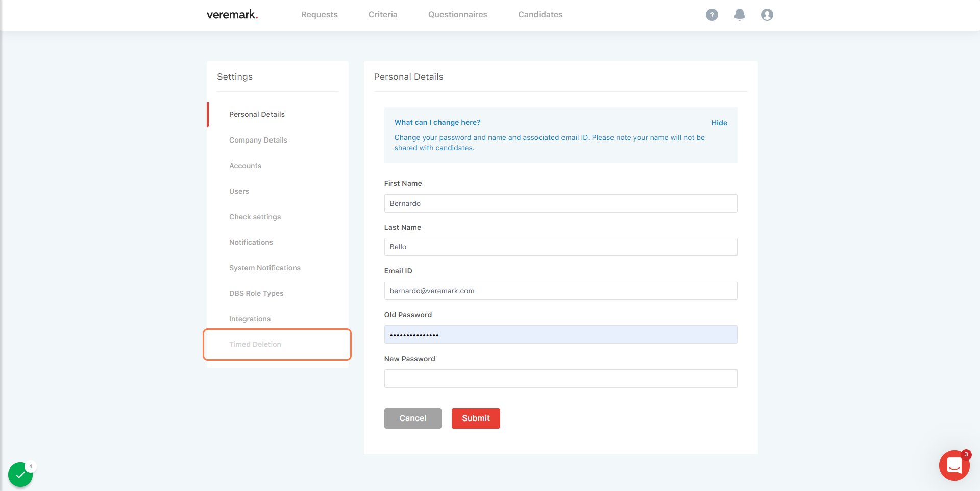Image resolution: width=980 pixels, height=491 pixels.
Task: Open DBS Role Types settings
Action: coord(256,293)
